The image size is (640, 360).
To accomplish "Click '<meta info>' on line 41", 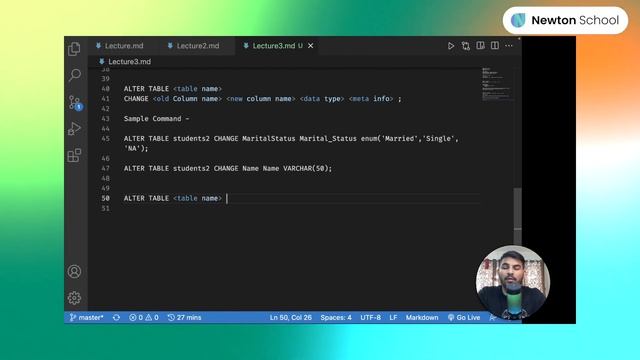I will [371, 99].
